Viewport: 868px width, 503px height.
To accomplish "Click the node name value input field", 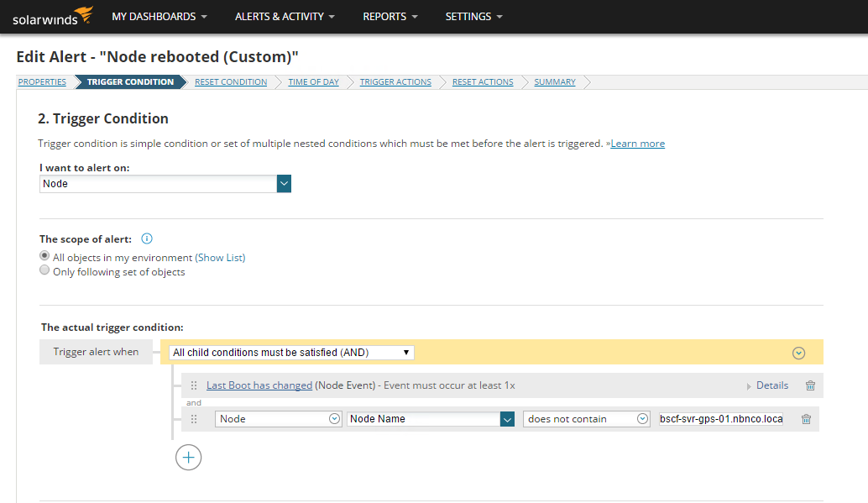I will 721,419.
